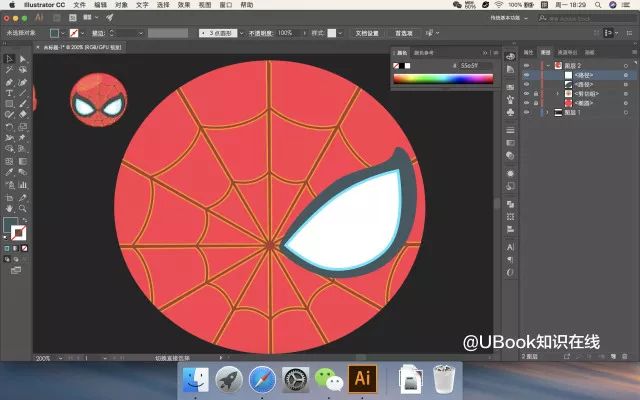
Task: Pick a color from the spectrum bar
Action: click(x=443, y=78)
